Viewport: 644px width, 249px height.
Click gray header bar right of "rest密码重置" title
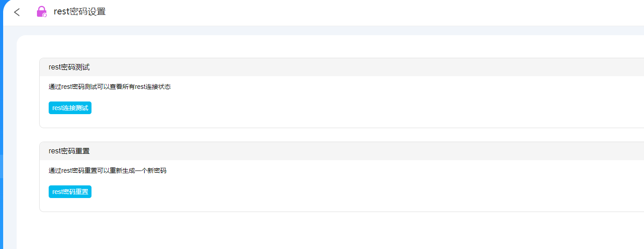pos(361,151)
